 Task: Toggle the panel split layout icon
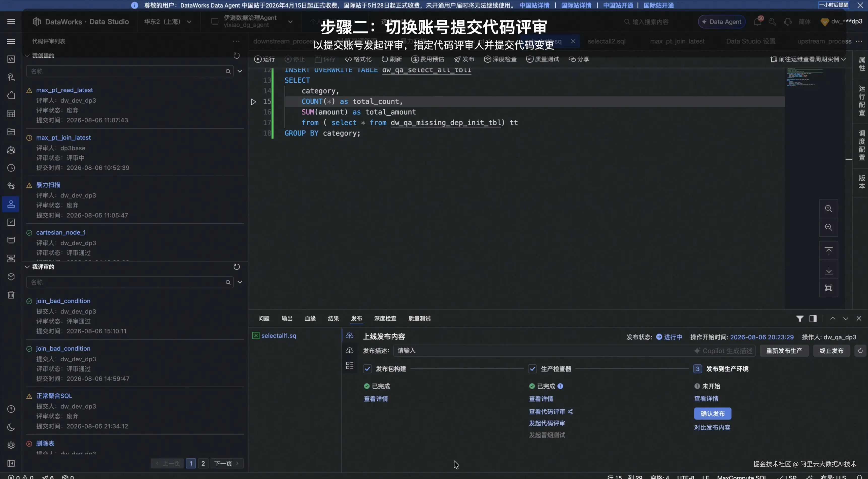click(813, 318)
